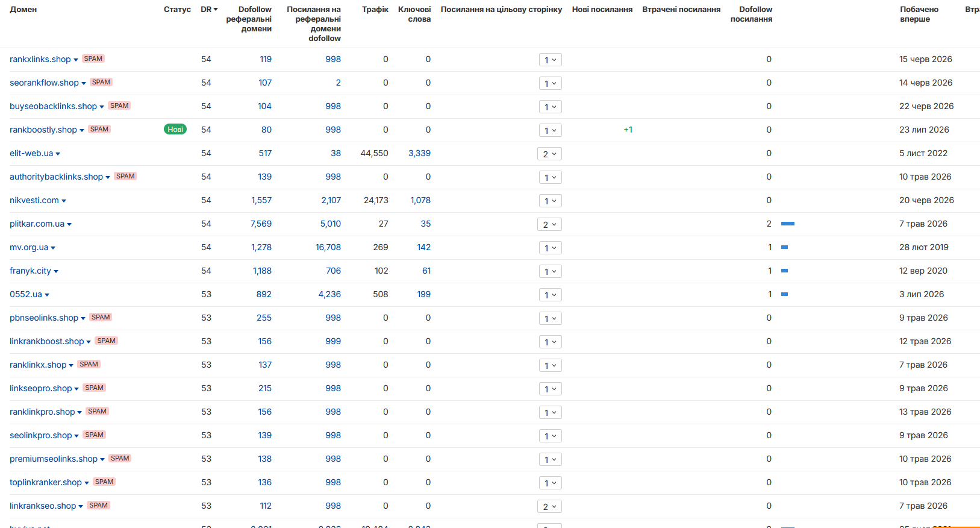Click SPAM tag on authoritybacklinks.shop
This screenshot has width=980, height=528.
[125, 176]
